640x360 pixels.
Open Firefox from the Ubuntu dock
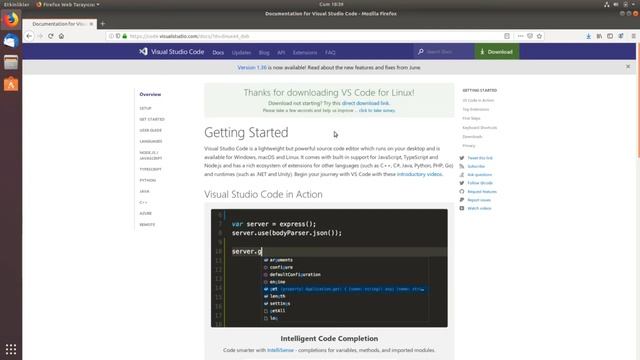tap(11, 20)
